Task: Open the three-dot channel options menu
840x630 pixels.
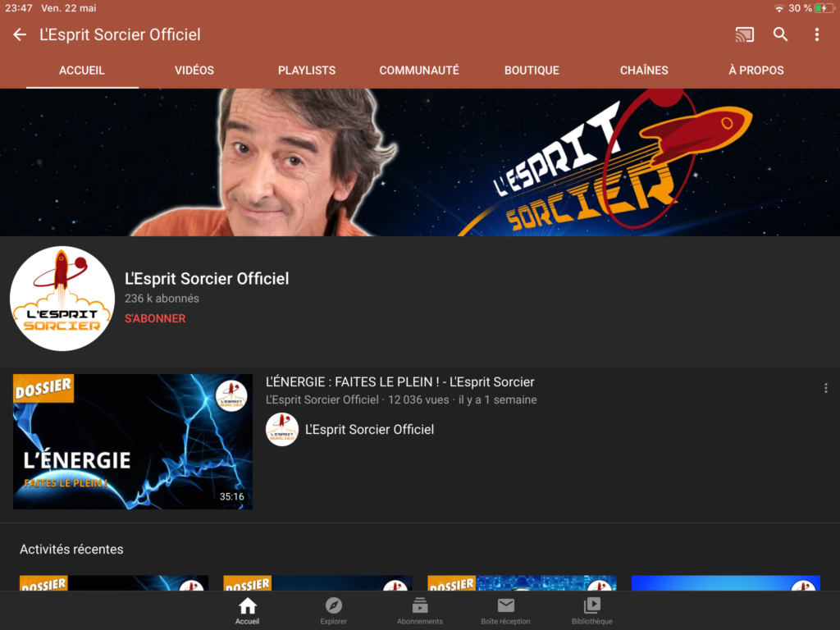Action: pyautogui.click(x=816, y=34)
